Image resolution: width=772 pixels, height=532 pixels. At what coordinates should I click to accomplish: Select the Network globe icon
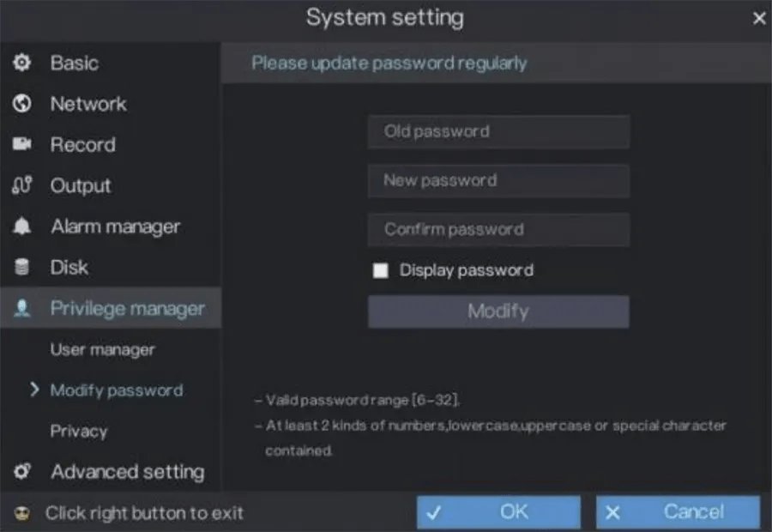[x=23, y=104]
